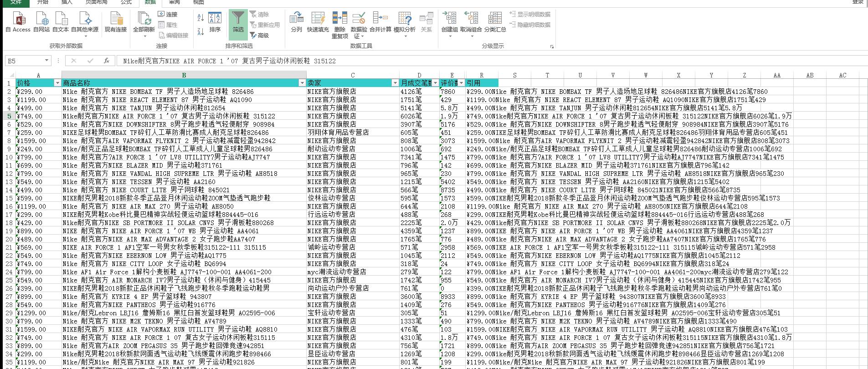868x369 pixels.
Task: Click the Sign in (登录) link
Action: pos(858,2)
